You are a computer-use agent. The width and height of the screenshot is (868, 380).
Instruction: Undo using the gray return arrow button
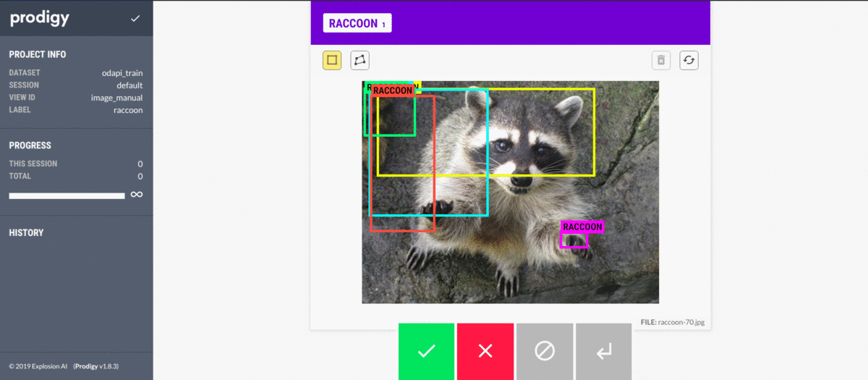click(x=603, y=351)
